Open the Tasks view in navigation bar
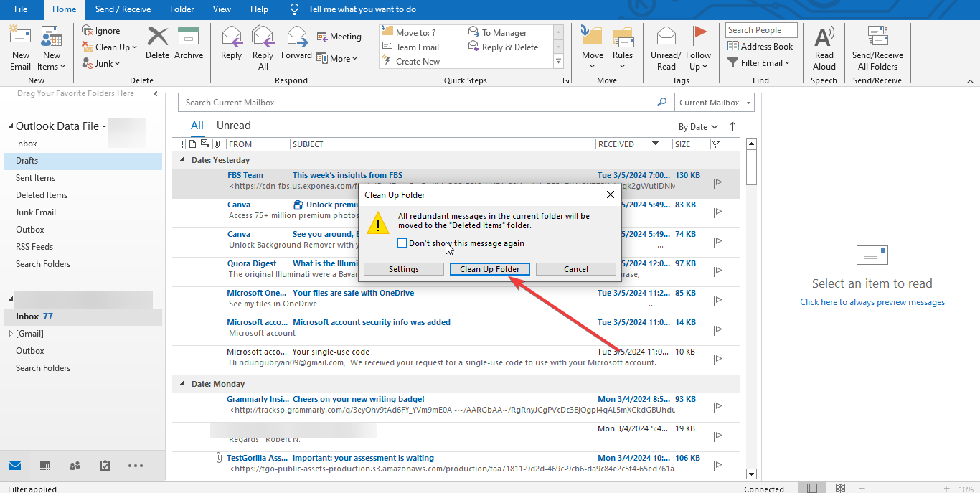 click(104, 466)
